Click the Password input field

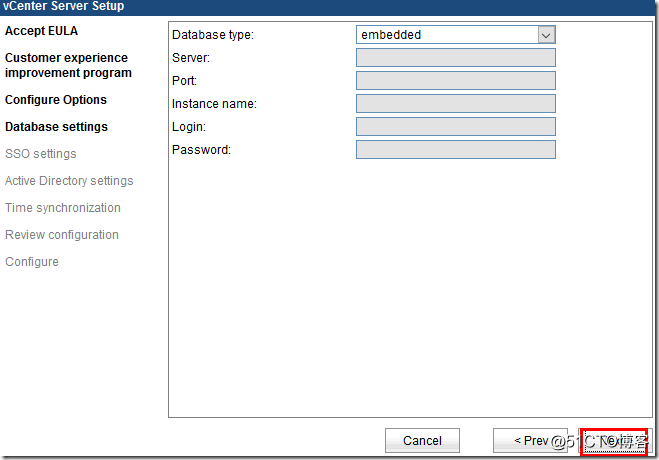[456, 150]
